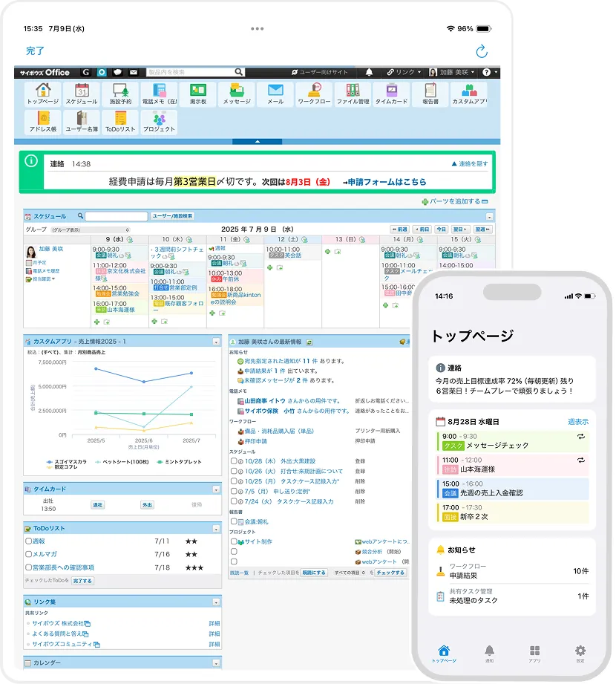The height and width of the screenshot is (690, 616).
Task: Open the ワークフロー application icon
Action: click(x=314, y=94)
